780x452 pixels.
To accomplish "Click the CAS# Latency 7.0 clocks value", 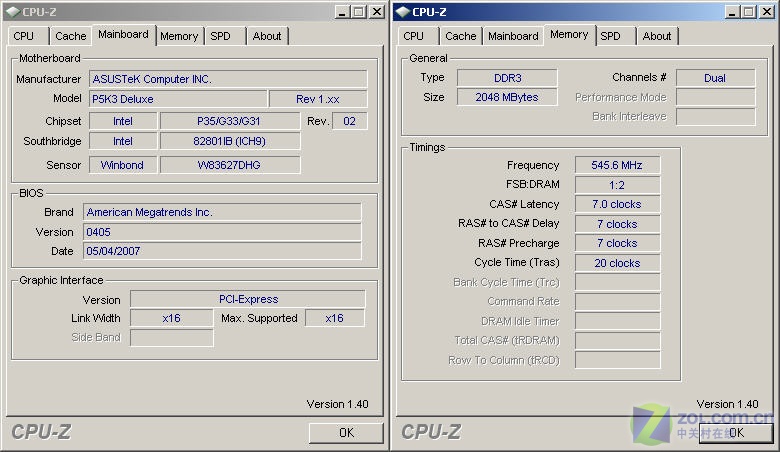I will 617,204.
